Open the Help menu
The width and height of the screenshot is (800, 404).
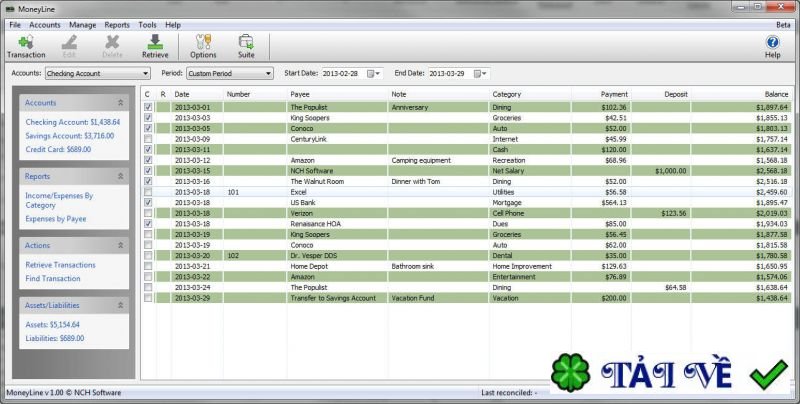(173, 25)
